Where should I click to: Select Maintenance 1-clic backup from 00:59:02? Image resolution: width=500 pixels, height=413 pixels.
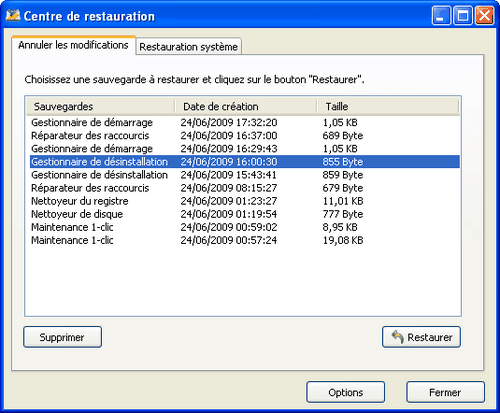tap(245, 227)
